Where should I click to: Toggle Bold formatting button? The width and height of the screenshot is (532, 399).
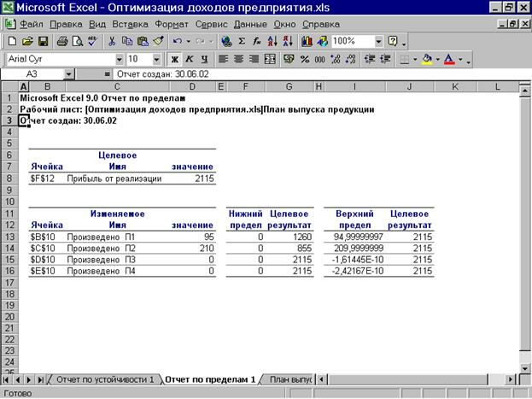tap(174, 60)
